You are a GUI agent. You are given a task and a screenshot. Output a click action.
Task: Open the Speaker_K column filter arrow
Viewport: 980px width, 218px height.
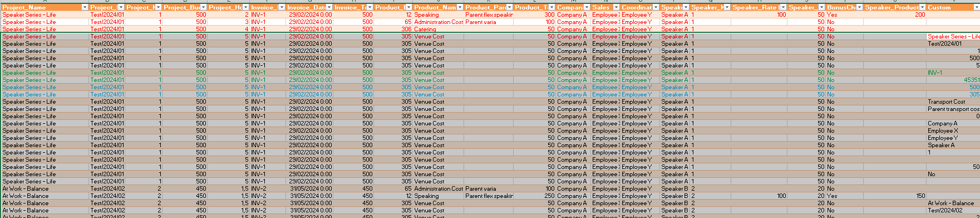[x=727, y=7]
